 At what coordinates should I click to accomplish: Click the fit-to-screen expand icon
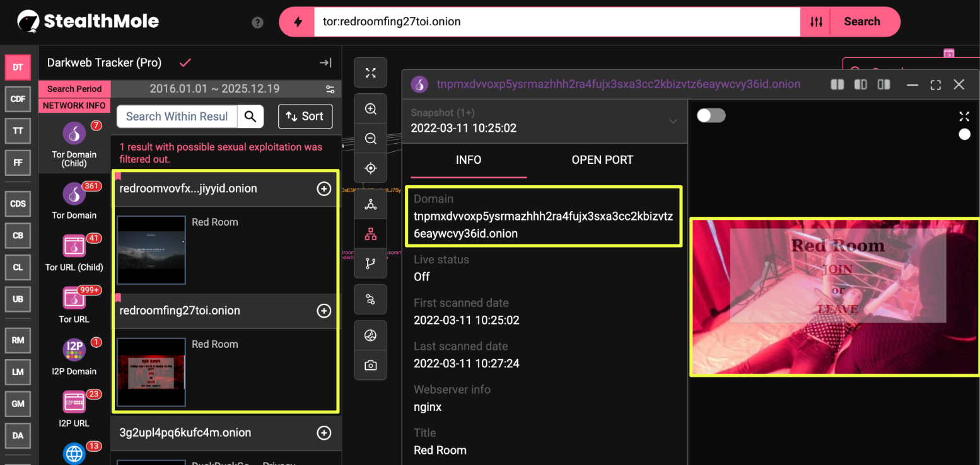(x=371, y=73)
